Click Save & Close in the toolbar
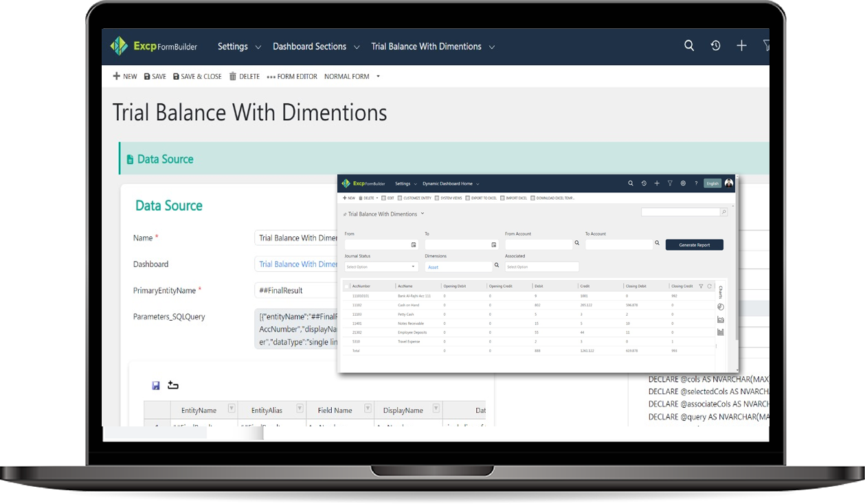Image resolution: width=865 pixels, height=504 pixels. (x=197, y=77)
